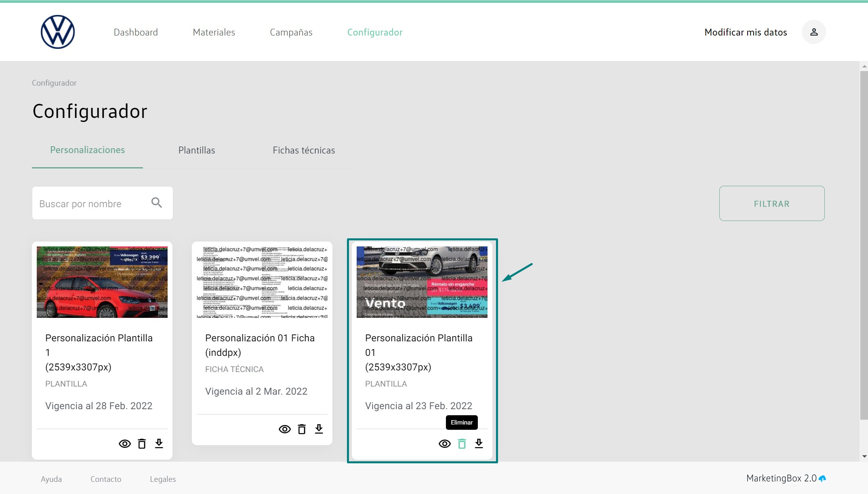The width and height of the screenshot is (868, 494).
Task: Open the user profile icon
Action: pos(813,32)
